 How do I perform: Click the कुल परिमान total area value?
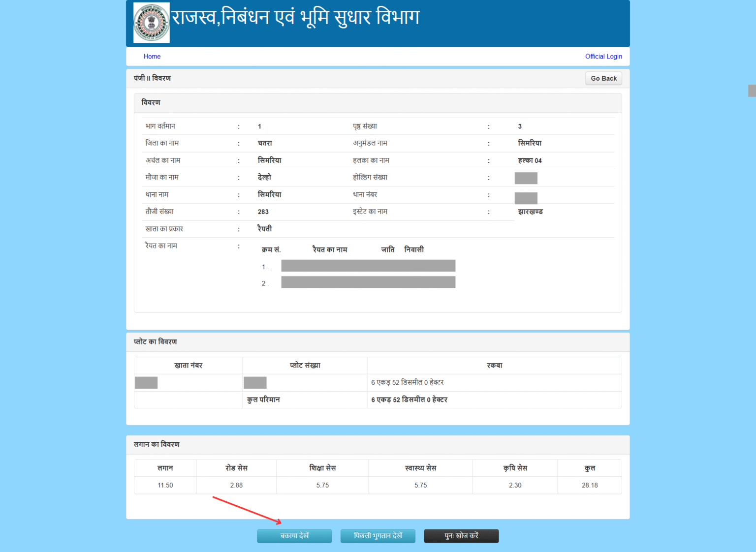[409, 400]
